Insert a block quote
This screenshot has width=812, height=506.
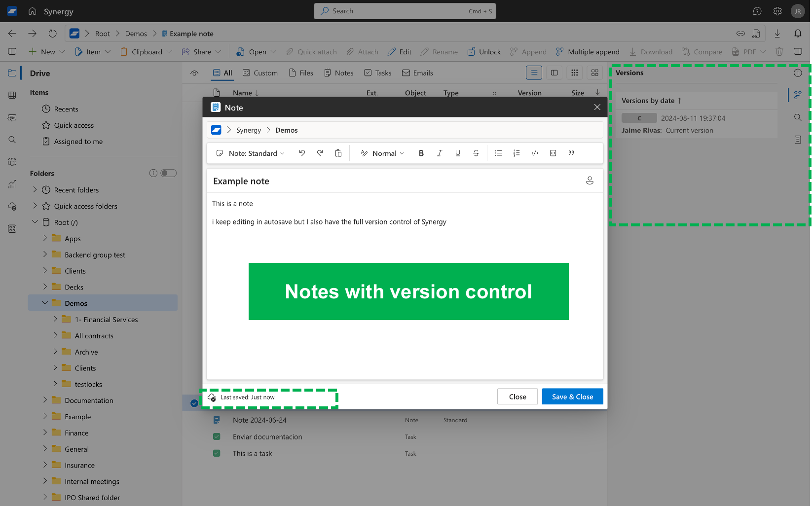[571, 153]
